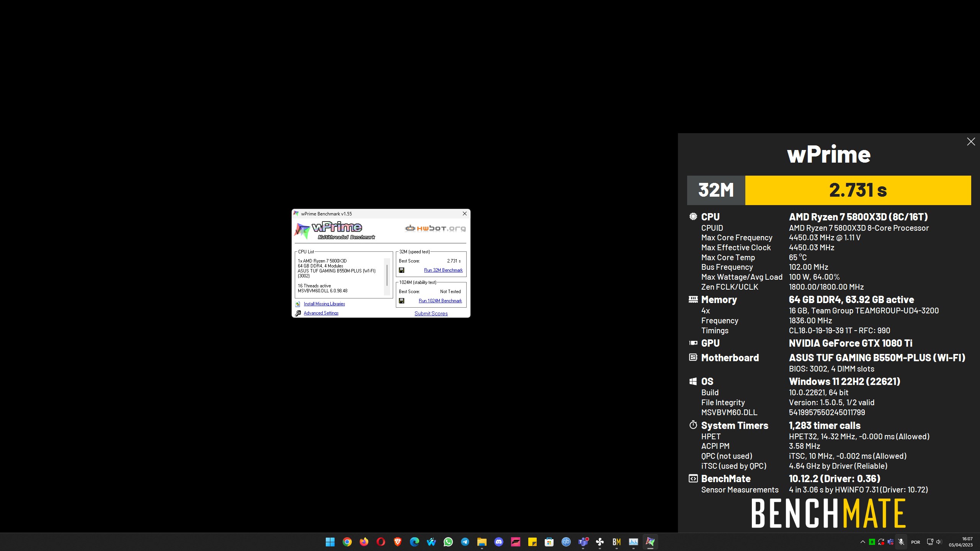Click the CPU List scrollbar in wPrime
The height and width of the screenshot is (551, 980).
pos(387,276)
